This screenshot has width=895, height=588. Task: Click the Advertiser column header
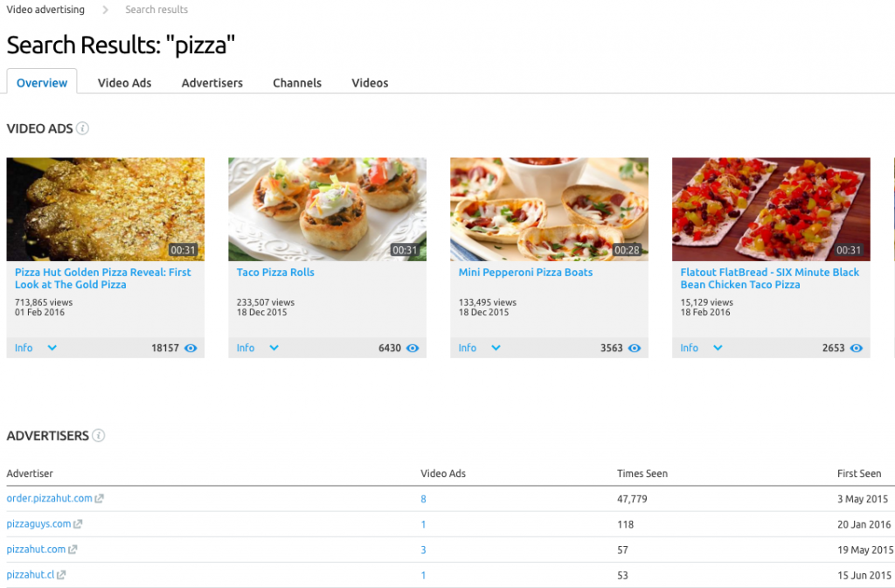pos(30,474)
